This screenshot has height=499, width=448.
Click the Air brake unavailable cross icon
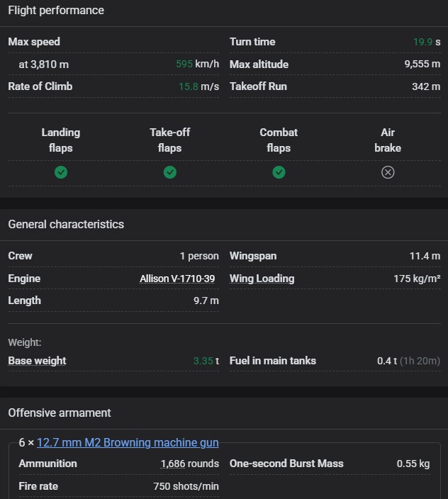(388, 172)
